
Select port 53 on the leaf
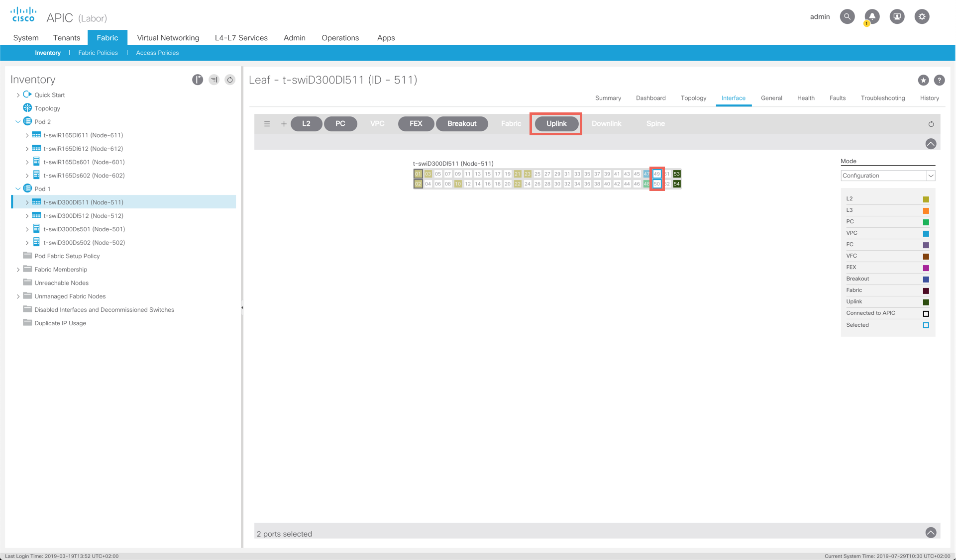[x=677, y=174]
